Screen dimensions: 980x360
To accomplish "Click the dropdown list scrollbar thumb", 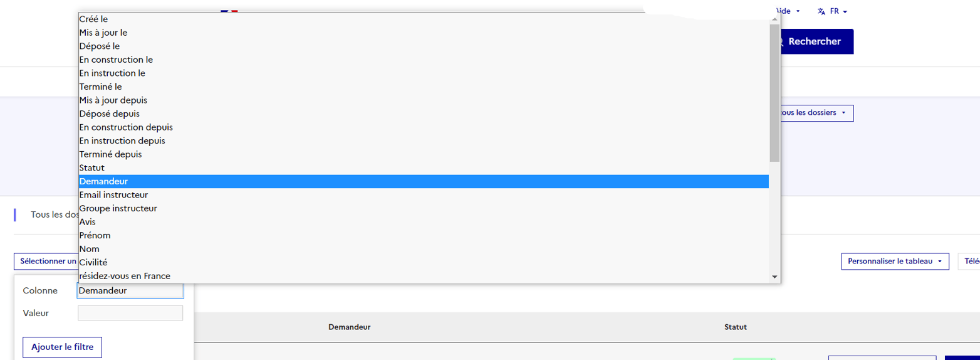I will (x=774, y=93).
